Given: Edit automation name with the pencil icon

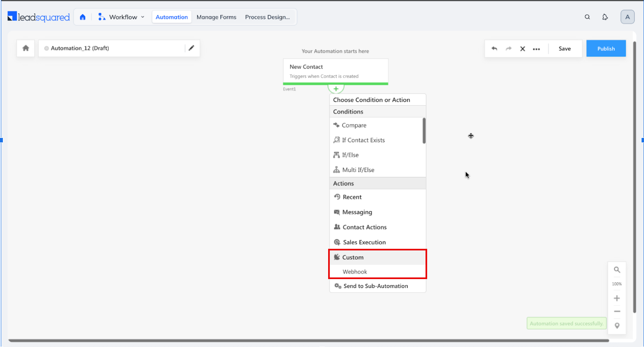Looking at the screenshot, I should coord(191,48).
